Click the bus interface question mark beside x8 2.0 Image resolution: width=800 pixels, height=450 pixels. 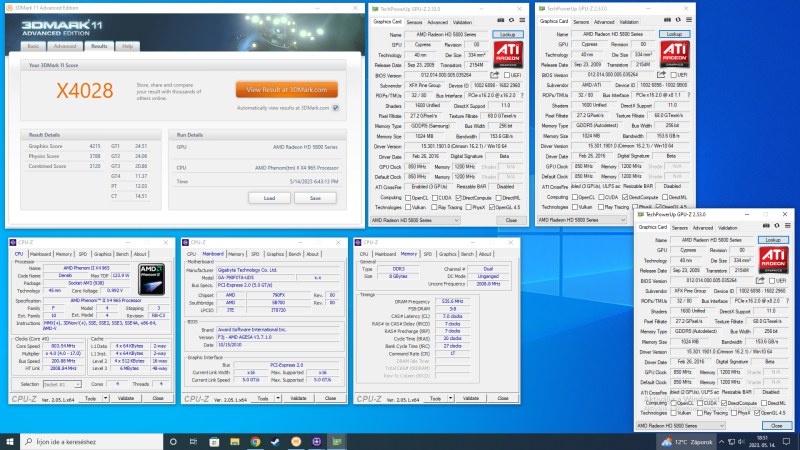point(788,301)
